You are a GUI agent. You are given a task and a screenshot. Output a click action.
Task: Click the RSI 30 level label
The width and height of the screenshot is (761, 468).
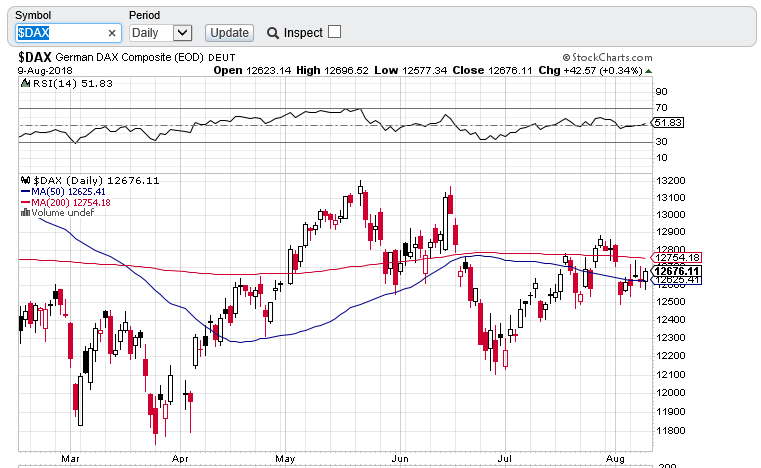pyautogui.click(x=662, y=142)
